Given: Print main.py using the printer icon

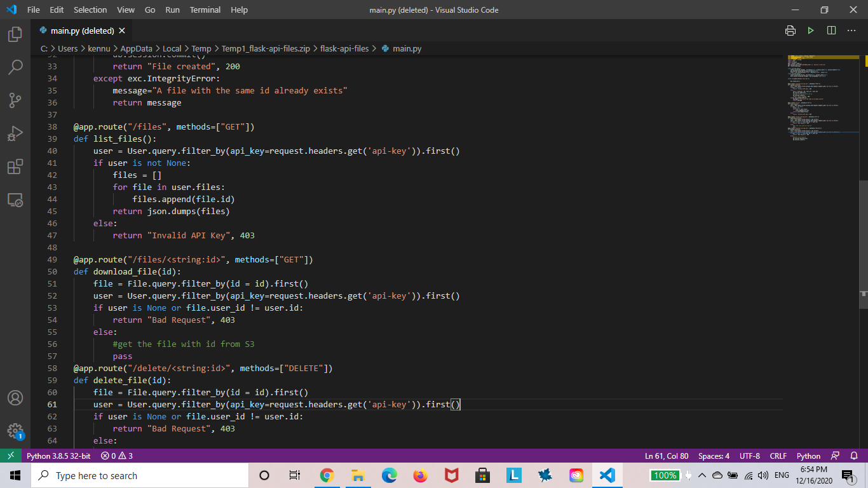Looking at the screenshot, I should point(790,30).
